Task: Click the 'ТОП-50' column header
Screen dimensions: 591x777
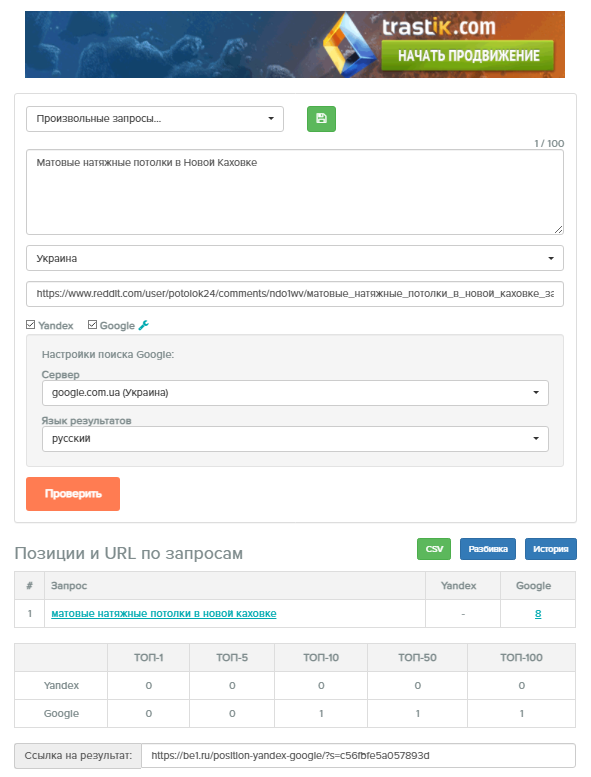Action: click(418, 658)
